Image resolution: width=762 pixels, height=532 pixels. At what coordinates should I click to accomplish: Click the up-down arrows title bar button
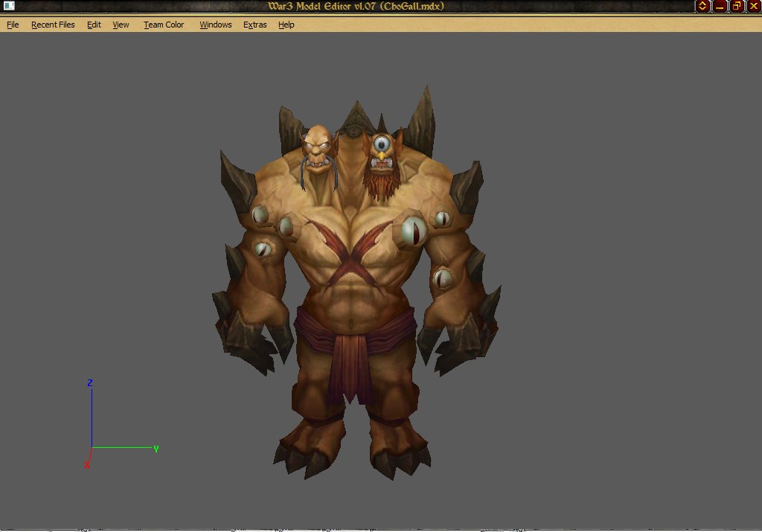click(x=702, y=6)
